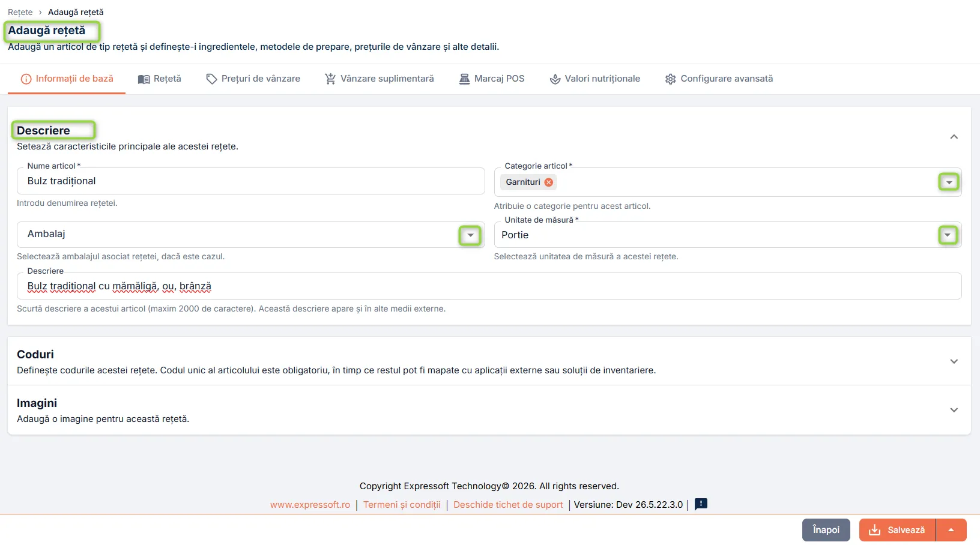This screenshot has height=545, width=980.
Task: Click the Copyright Expressoft Technology text
Action: (489, 486)
